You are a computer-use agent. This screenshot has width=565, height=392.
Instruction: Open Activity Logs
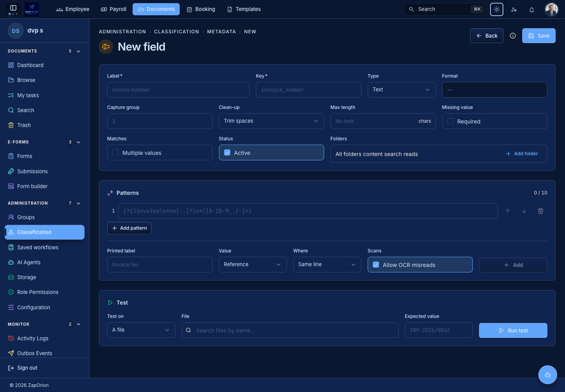pyautogui.click(x=44, y=338)
